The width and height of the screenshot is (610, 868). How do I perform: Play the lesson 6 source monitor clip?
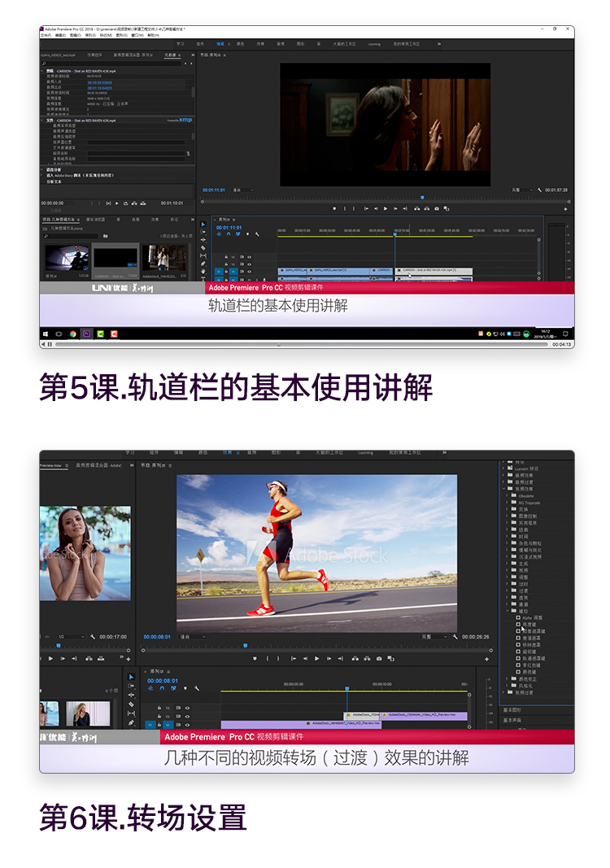coord(51,659)
